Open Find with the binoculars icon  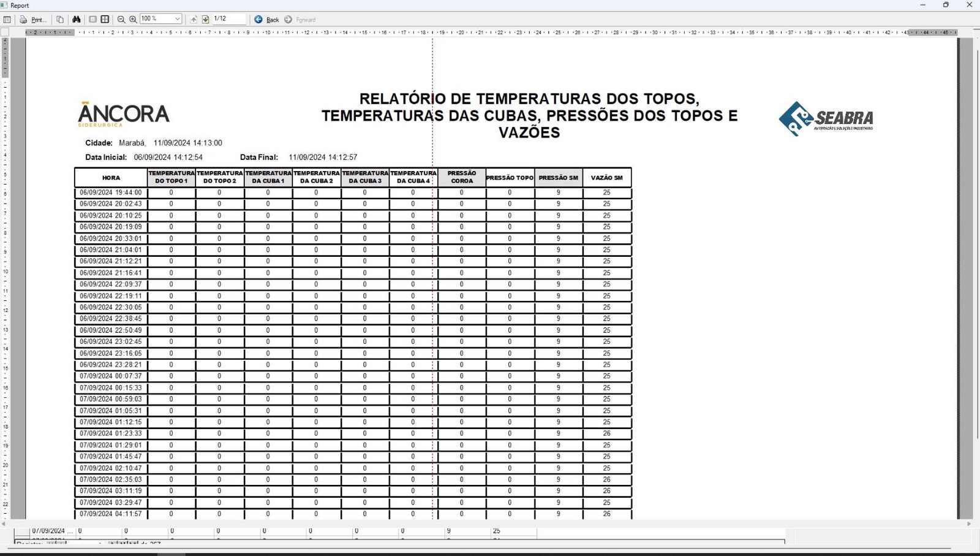pos(77,20)
